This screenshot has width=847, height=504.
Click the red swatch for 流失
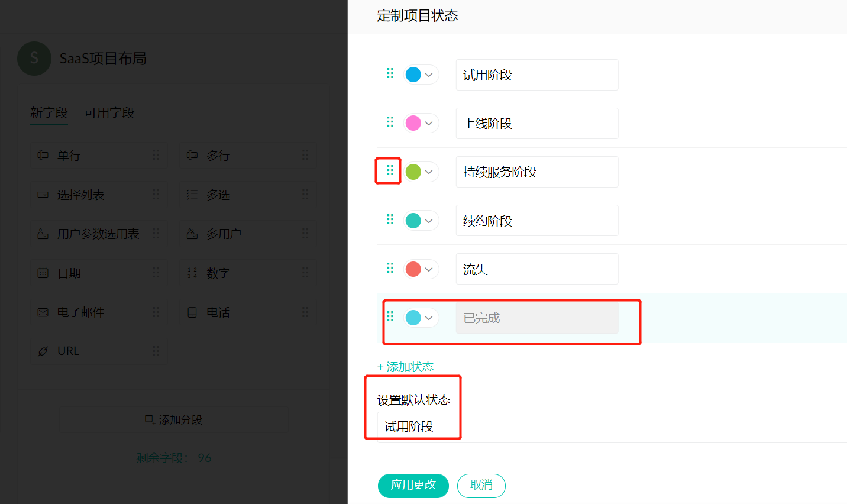413,270
